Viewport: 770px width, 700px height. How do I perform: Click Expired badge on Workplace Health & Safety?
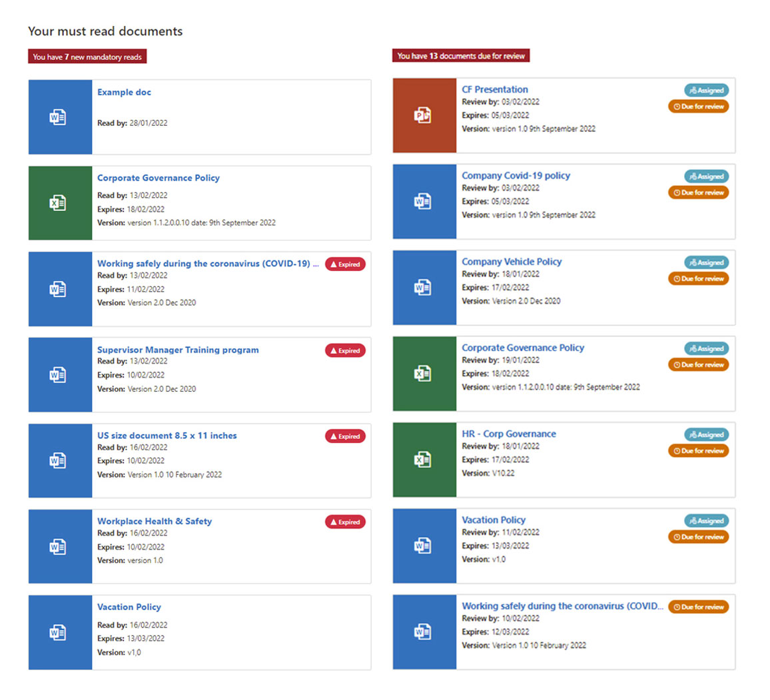point(345,522)
